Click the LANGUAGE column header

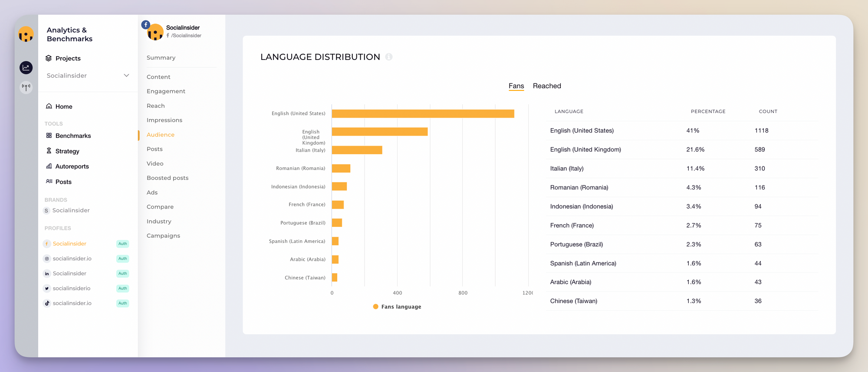[569, 112]
